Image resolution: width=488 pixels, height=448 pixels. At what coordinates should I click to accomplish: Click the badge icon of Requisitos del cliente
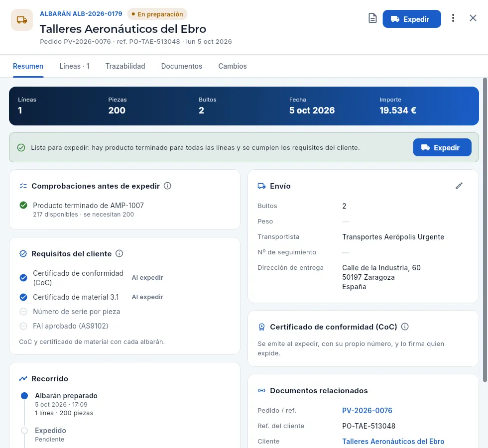pyautogui.click(x=23, y=253)
